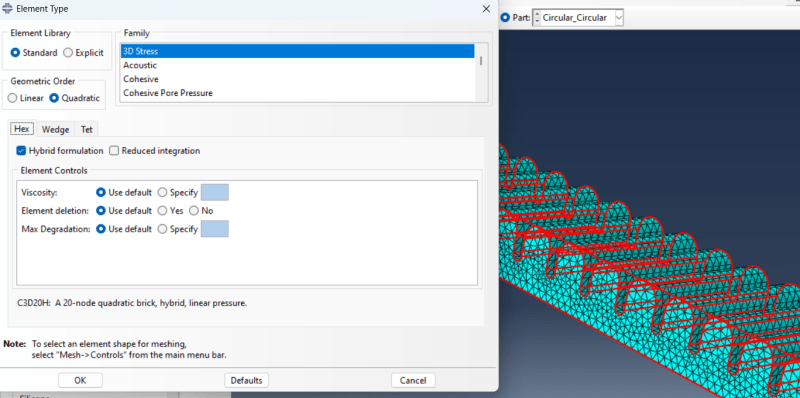The height and width of the screenshot is (398, 800).
Task: Select Cohesive family entry
Action: [x=297, y=79]
